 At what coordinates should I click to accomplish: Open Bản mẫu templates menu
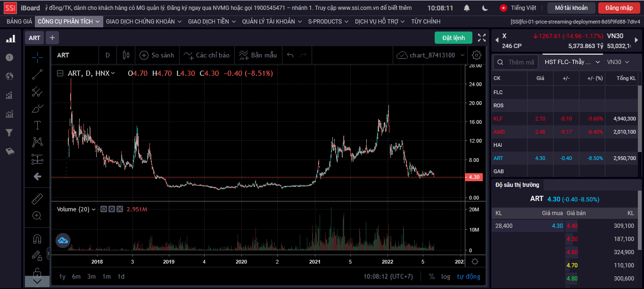coord(258,55)
